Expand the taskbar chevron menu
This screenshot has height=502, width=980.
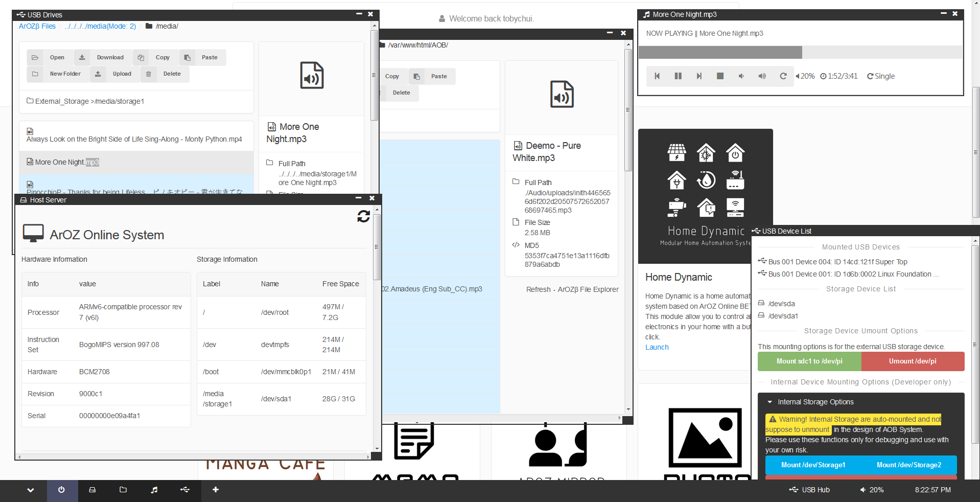click(x=31, y=490)
